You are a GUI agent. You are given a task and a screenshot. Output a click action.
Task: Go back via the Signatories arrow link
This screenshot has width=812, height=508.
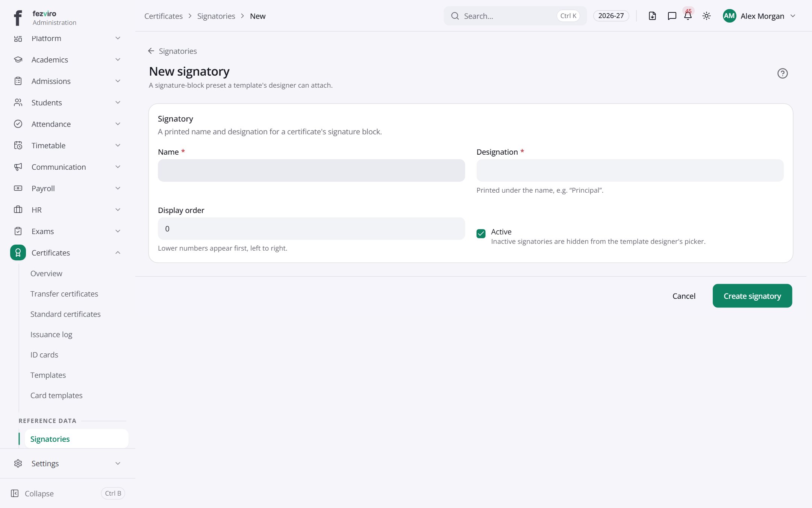(172, 51)
